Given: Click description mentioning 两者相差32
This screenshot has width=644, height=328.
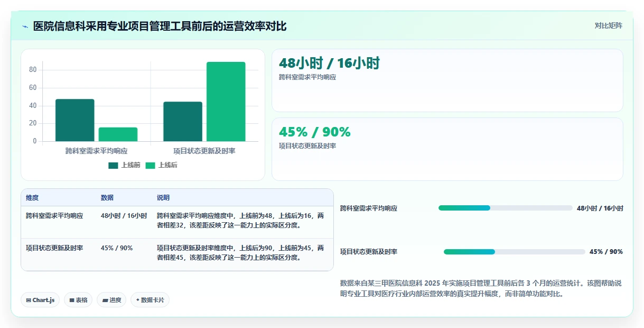Looking at the screenshot, I should tap(241, 221).
